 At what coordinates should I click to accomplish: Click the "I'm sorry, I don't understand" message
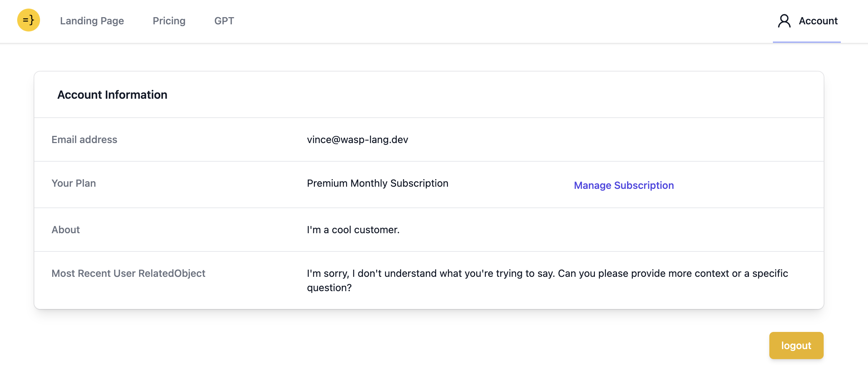(547, 273)
